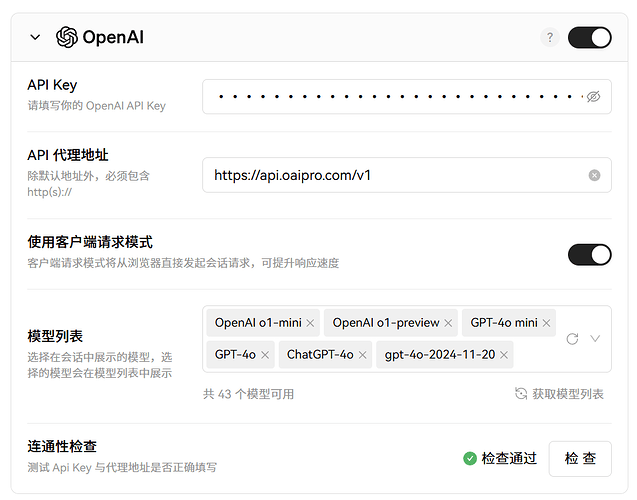This screenshot has height=500, width=637.
Task: Remove the GPT-4o mini model tag
Action: (546, 323)
